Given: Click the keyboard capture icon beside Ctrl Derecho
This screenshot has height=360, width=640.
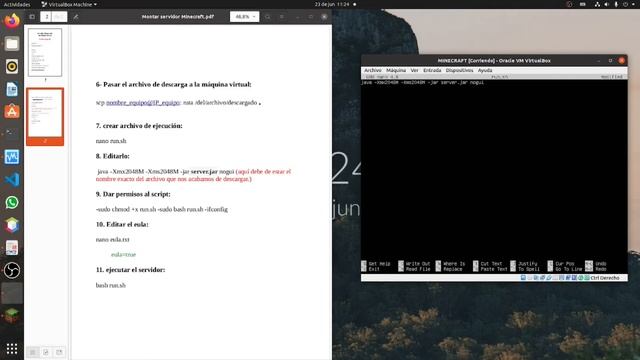Looking at the screenshot, I should coord(587,278).
